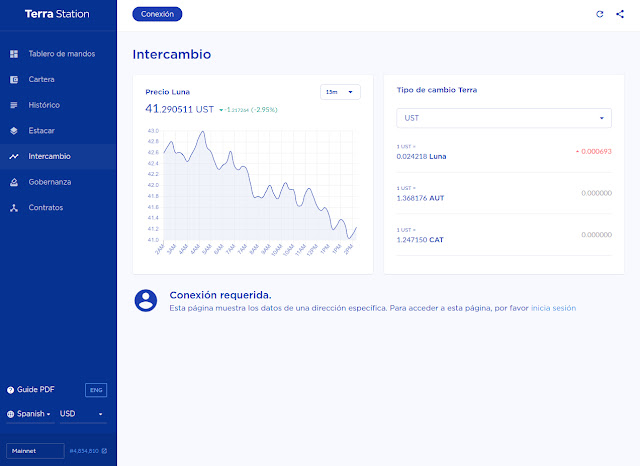
Task: Click the refresh icon at top right
Action: 599,14
